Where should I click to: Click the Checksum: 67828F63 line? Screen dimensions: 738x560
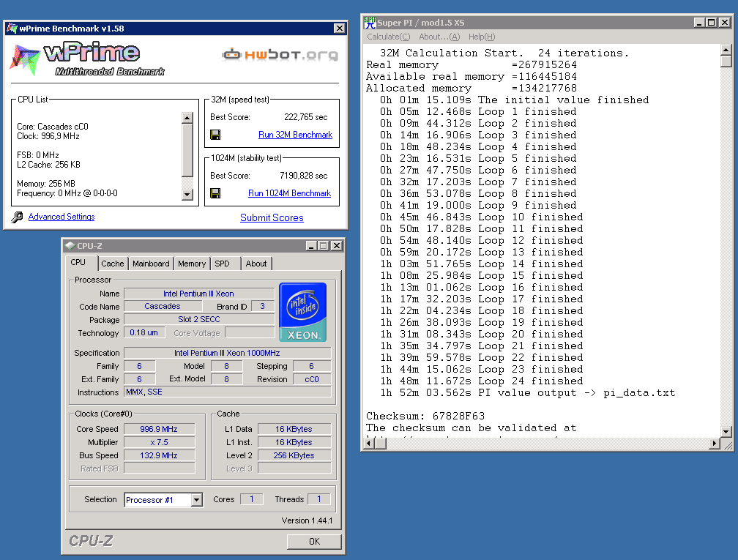point(425,416)
